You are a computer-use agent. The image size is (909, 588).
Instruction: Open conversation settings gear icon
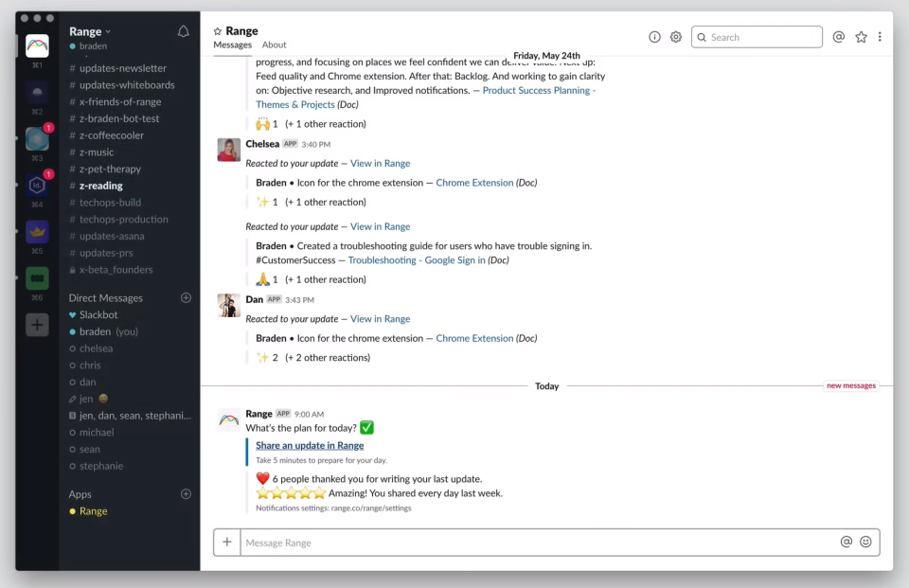point(676,37)
